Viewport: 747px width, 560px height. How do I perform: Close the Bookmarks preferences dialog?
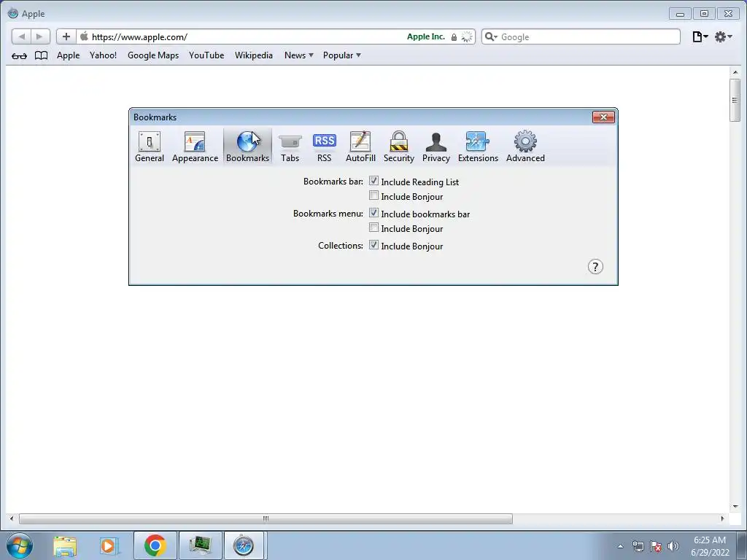(603, 117)
